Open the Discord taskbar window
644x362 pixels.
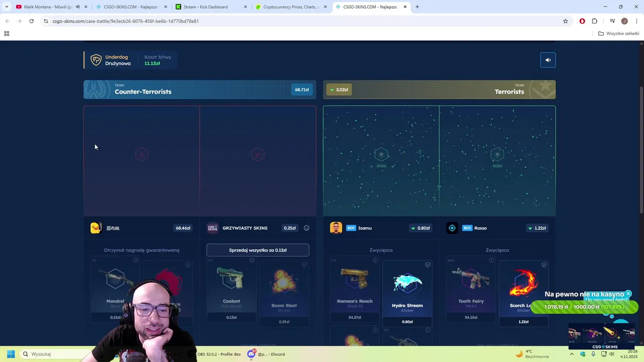pyautogui.click(x=266, y=354)
